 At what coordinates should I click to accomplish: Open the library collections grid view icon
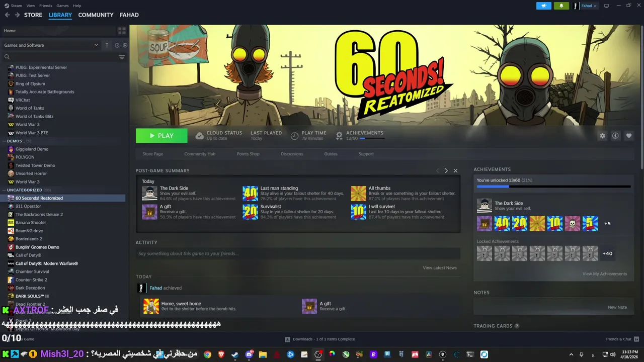pos(122,31)
